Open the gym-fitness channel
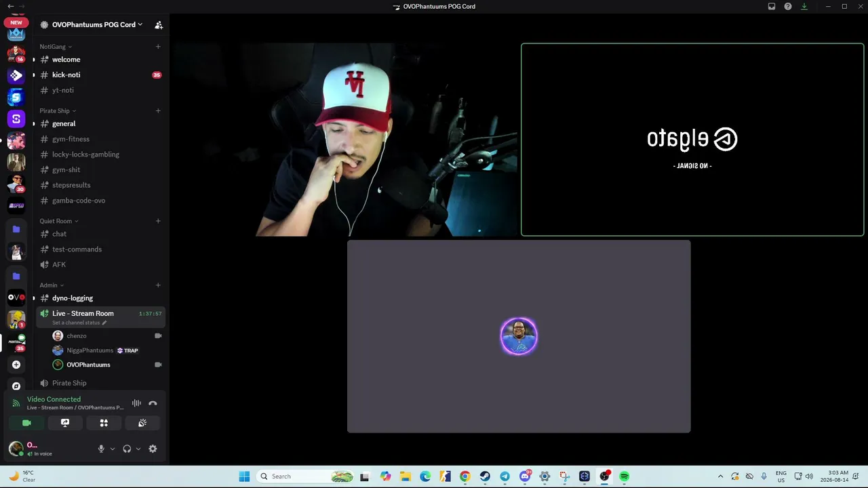The width and height of the screenshot is (868, 488). tap(100, 139)
